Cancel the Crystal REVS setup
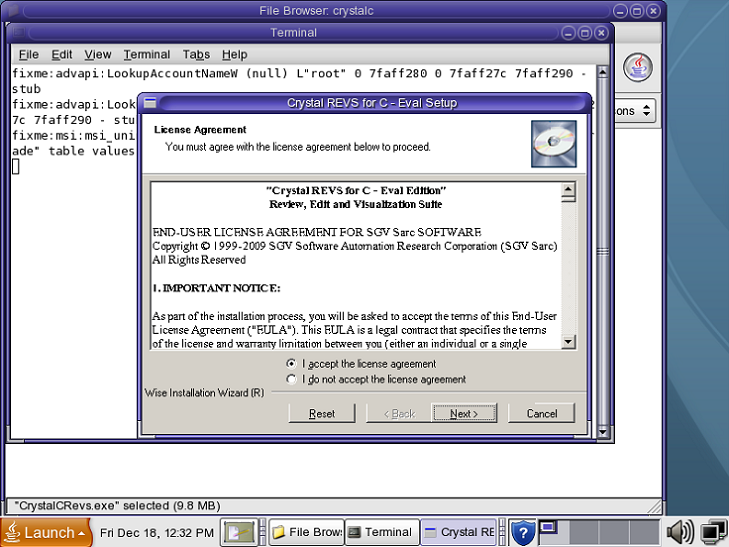 pyautogui.click(x=541, y=413)
